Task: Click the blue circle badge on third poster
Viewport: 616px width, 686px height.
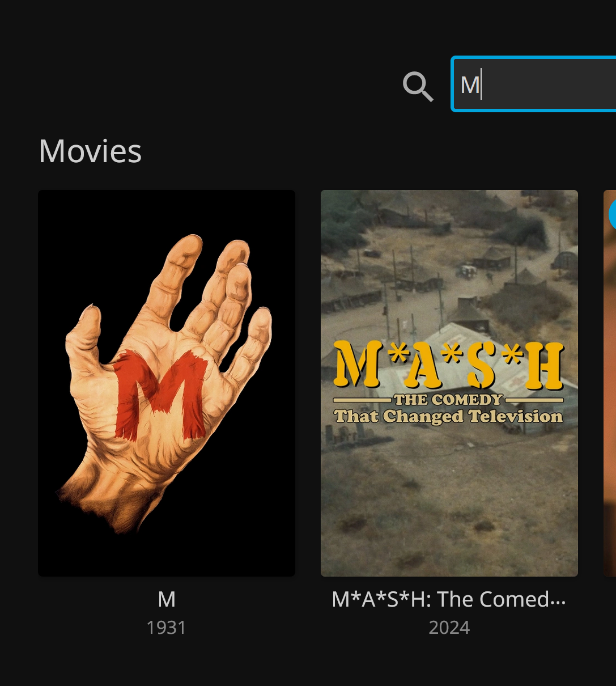Action: pos(612,215)
